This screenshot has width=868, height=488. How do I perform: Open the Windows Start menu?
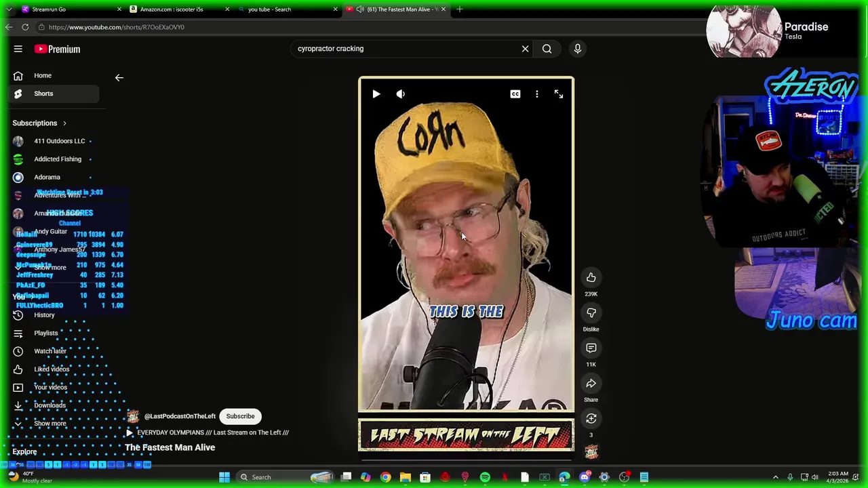(x=224, y=477)
